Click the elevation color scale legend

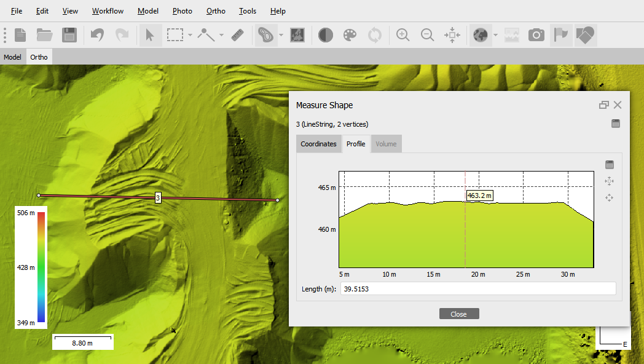point(31,267)
